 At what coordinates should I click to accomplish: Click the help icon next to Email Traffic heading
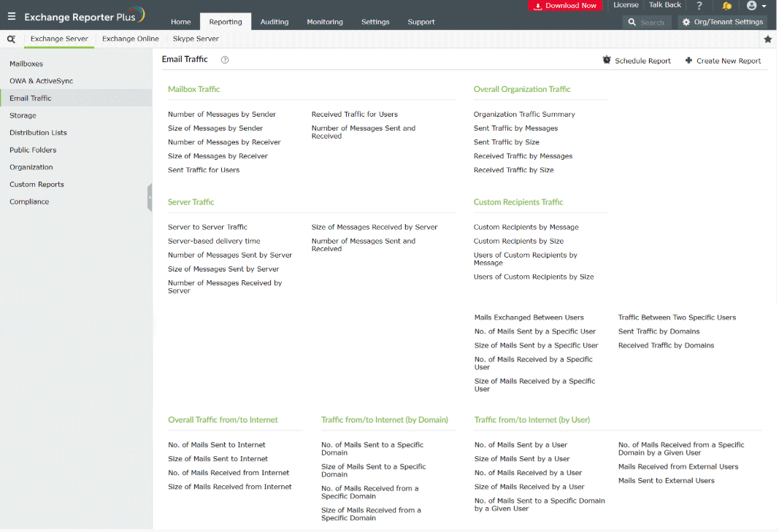click(x=224, y=61)
